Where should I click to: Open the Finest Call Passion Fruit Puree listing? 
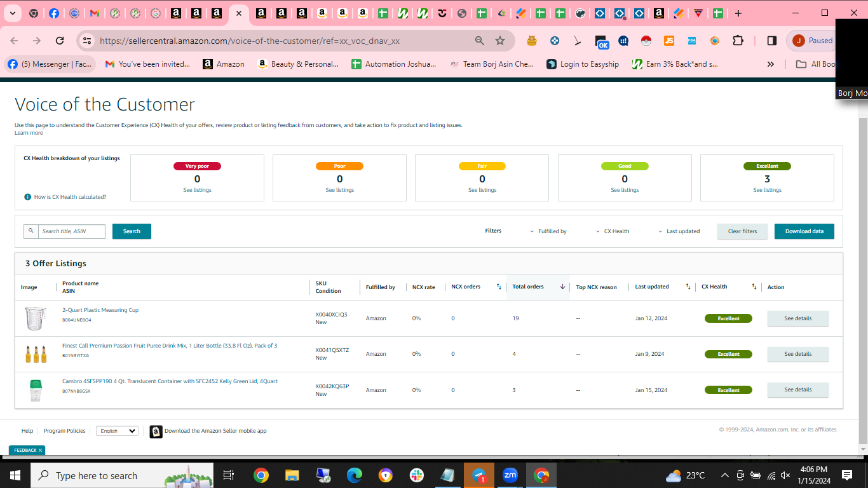pos(170,346)
